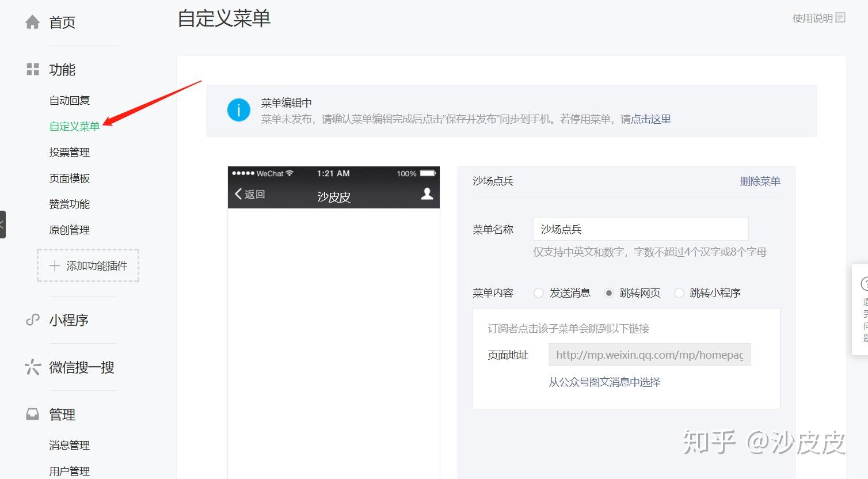Click the grid icon beside 功能
The image size is (868, 479).
point(33,70)
